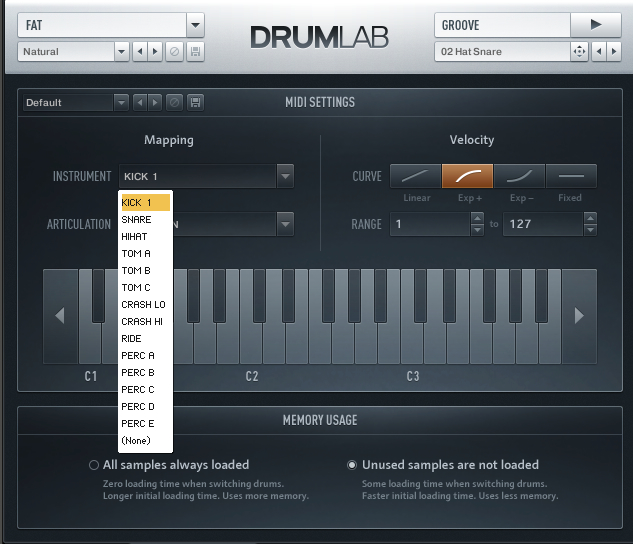Select PERC D from the list

pyautogui.click(x=145, y=406)
